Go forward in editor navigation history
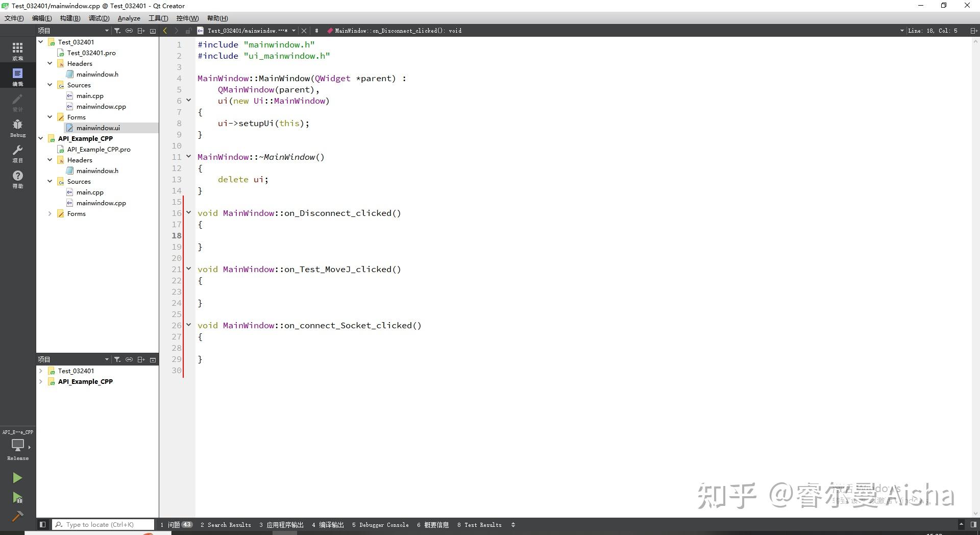980x535 pixels. [x=176, y=31]
